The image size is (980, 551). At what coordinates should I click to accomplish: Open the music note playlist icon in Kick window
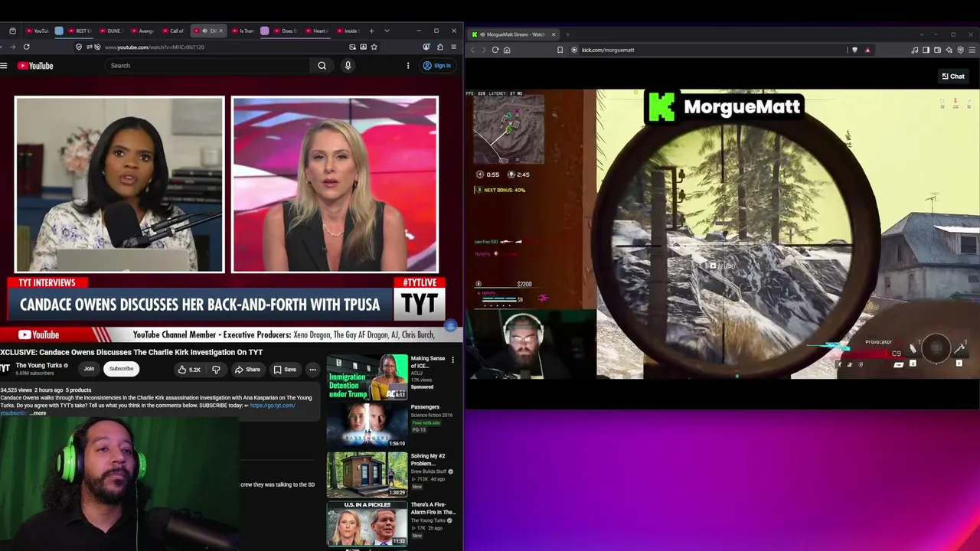pos(915,50)
